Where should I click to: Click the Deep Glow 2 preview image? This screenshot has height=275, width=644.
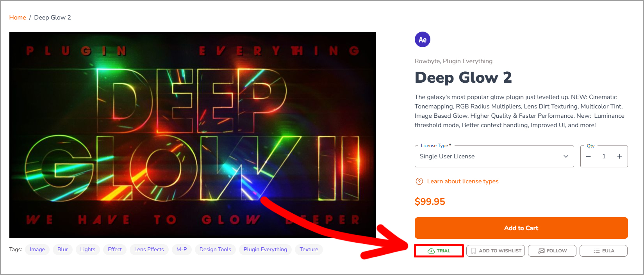(192, 135)
